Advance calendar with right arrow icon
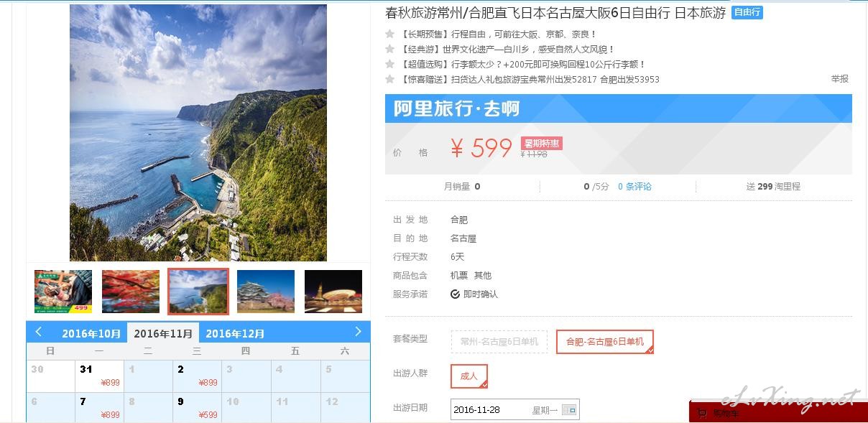 [358, 332]
